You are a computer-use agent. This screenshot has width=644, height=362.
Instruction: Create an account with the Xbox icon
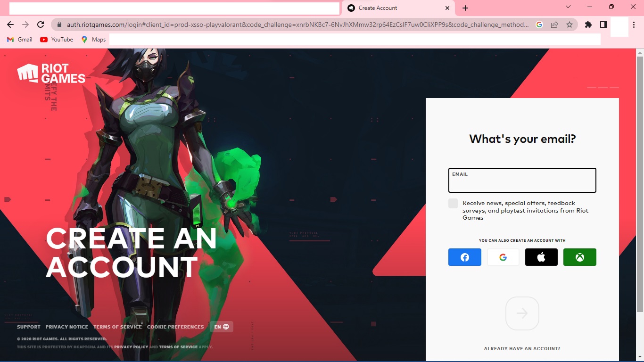(x=579, y=257)
